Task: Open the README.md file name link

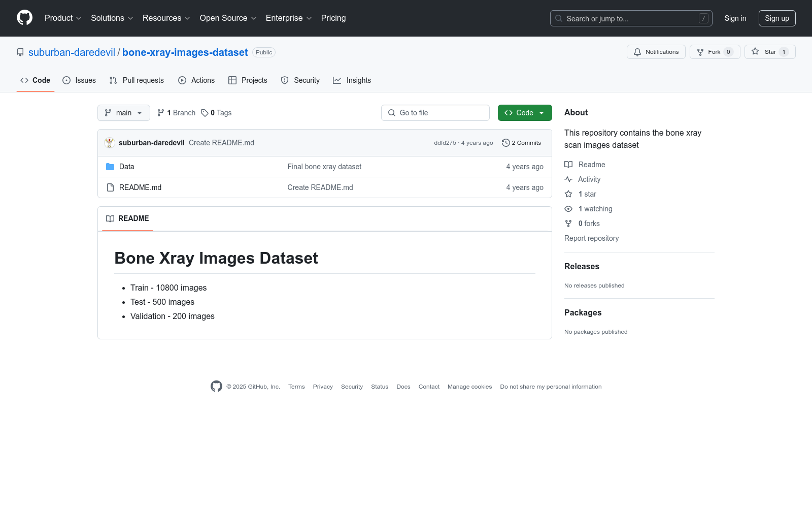Action: pos(141,187)
